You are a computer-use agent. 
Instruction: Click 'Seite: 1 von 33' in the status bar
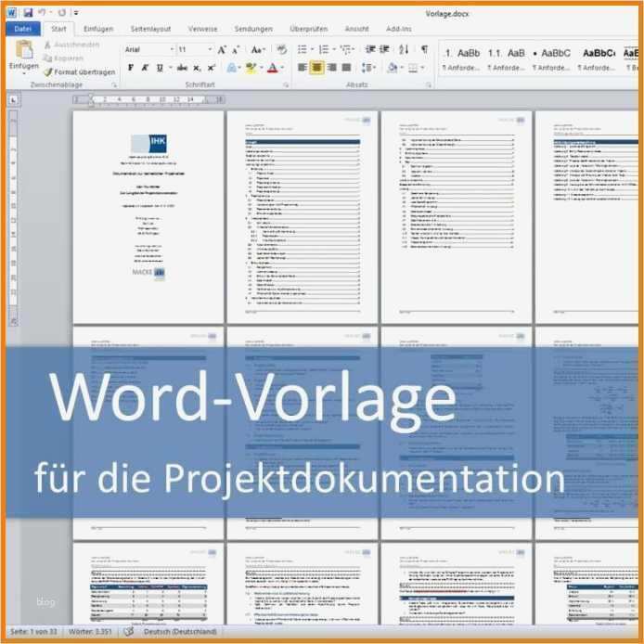[33, 631]
